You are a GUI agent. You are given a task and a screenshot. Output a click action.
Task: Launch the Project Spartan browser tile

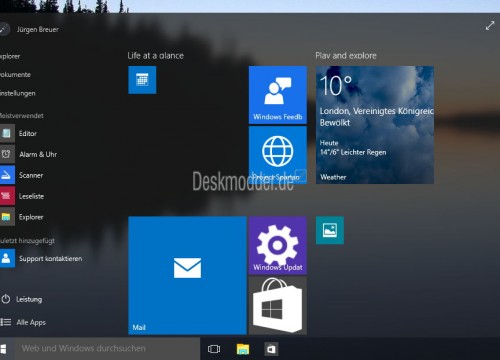click(x=278, y=155)
